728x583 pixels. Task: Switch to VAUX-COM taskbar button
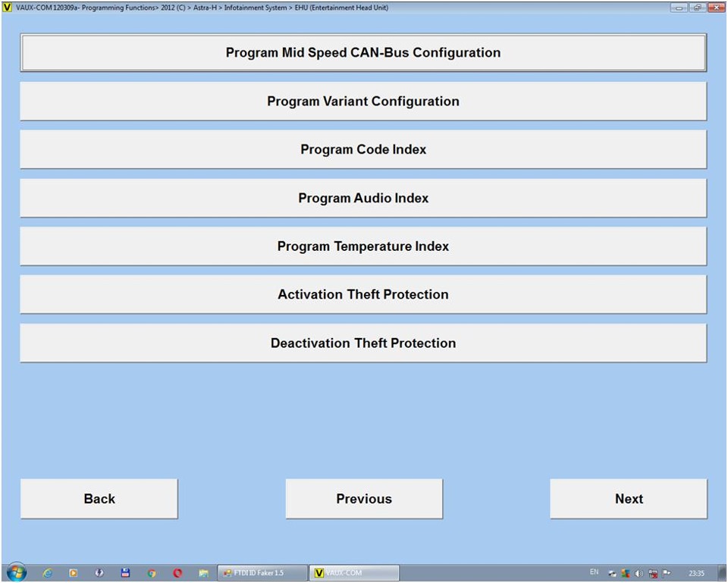(354, 573)
